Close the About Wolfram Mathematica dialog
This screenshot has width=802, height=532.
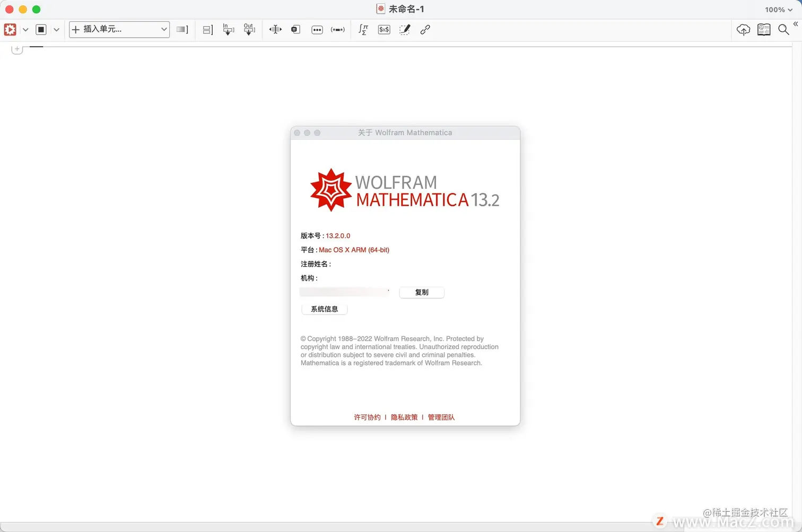(297, 133)
